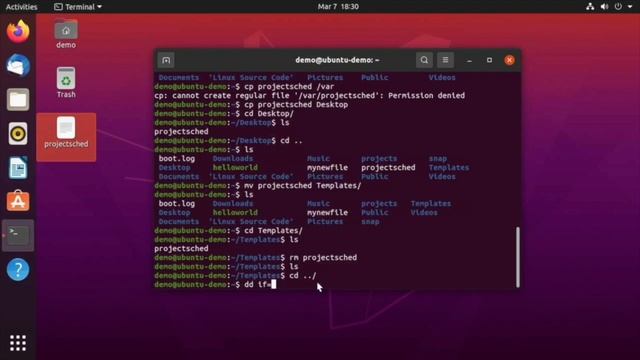Screen dimensions: 640x360
Task: Open the network status icon
Action: coord(590,7)
